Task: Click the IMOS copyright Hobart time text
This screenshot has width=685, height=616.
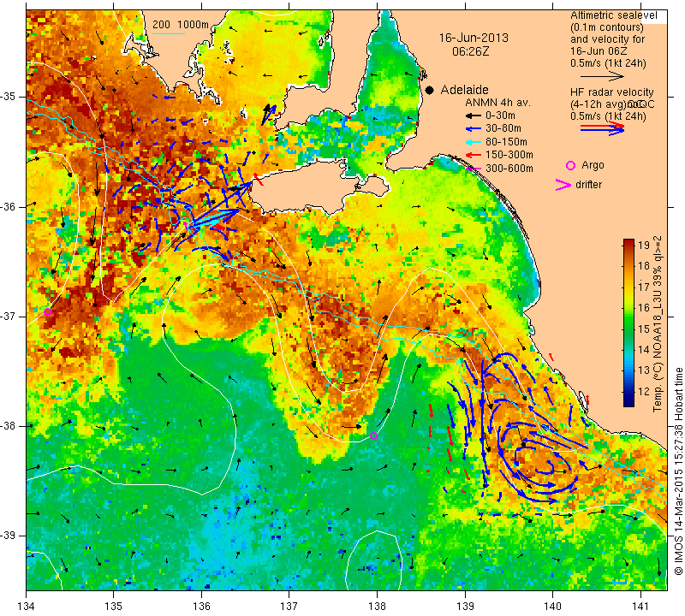Action: pyautogui.click(x=678, y=471)
